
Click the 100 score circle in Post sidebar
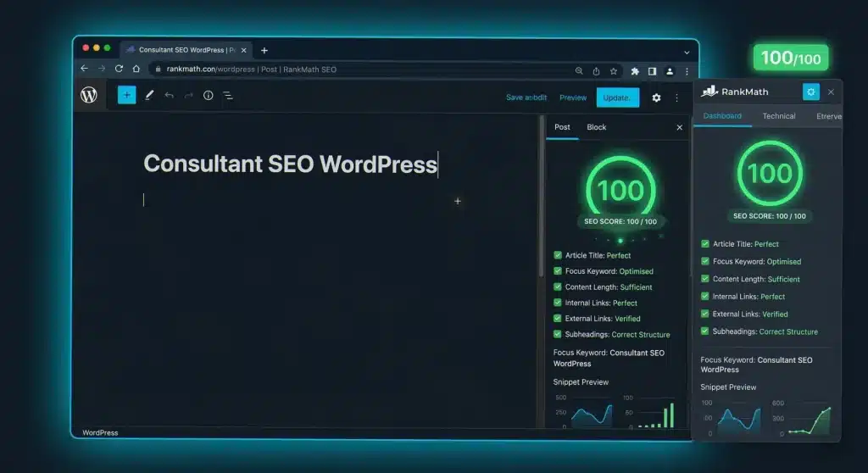(x=620, y=189)
